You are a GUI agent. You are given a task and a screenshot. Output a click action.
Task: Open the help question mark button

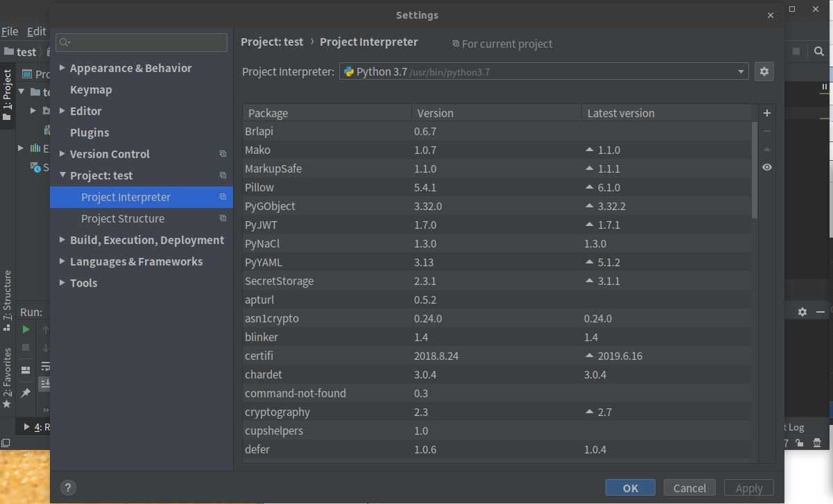click(x=68, y=487)
